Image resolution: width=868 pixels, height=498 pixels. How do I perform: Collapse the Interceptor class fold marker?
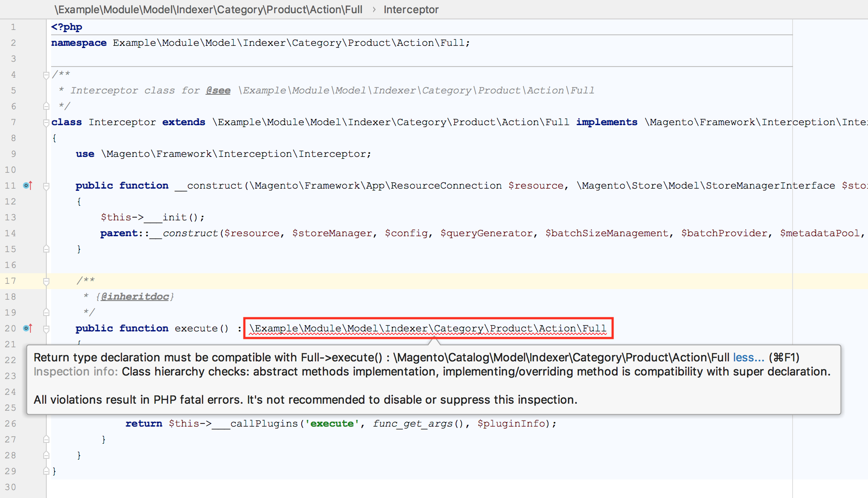click(46, 123)
